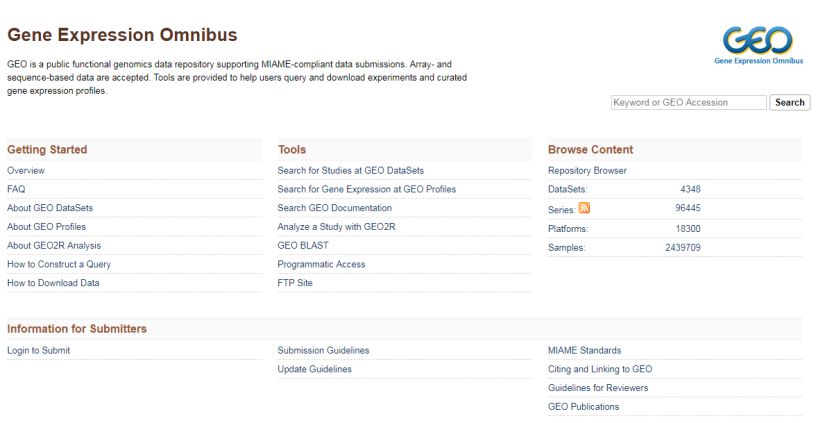Click the Getting Started section heading
The height and width of the screenshot is (423, 817).
point(47,150)
